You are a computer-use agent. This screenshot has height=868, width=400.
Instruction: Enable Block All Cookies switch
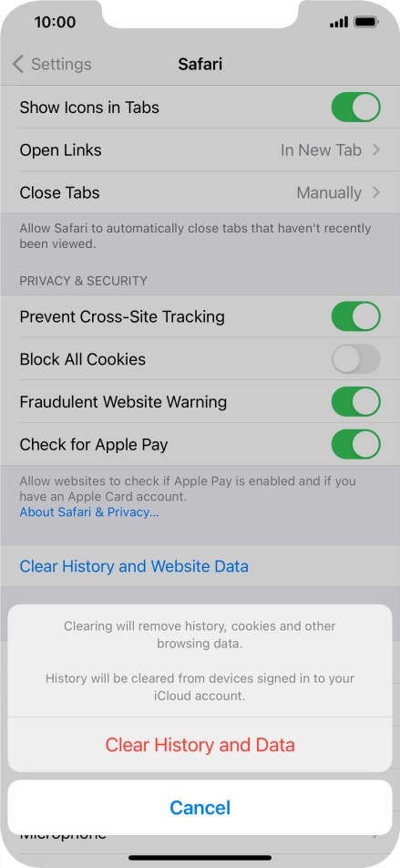click(x=355, y=359)
